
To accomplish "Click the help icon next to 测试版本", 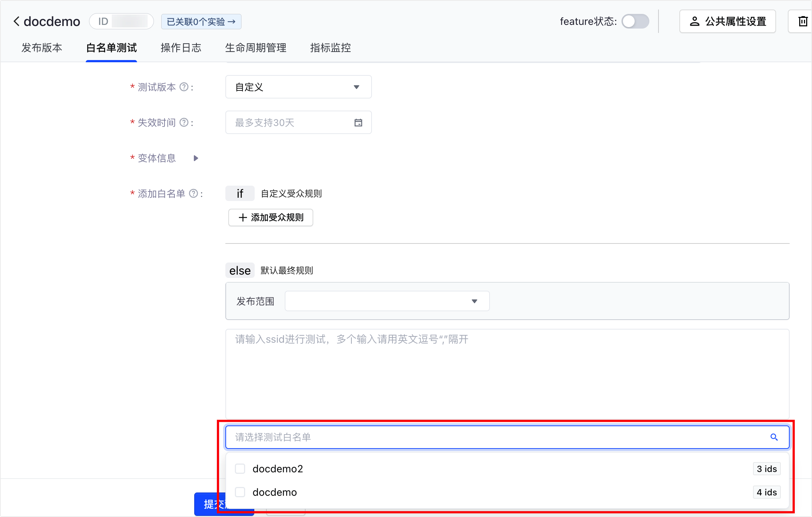I will pyautogui.click(x=184, y=87).
